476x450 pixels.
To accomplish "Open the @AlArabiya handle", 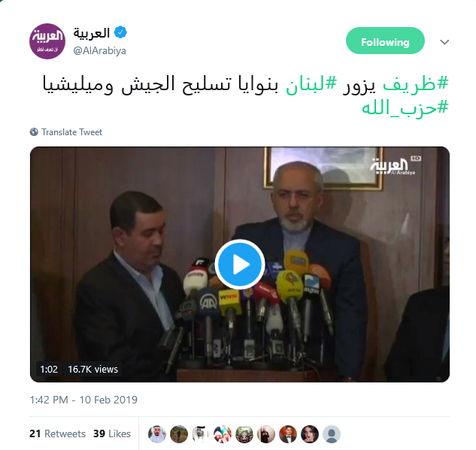I will point(99,50).
